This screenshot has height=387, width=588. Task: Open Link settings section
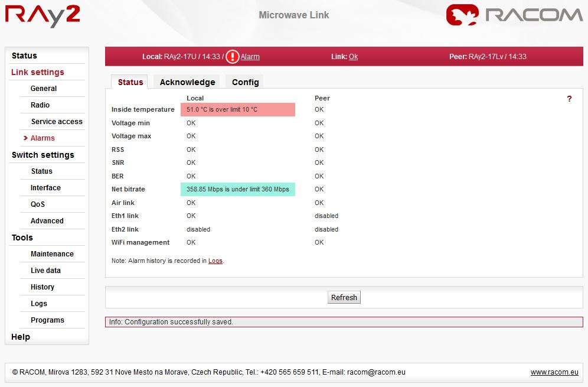[x=38, y=72]
